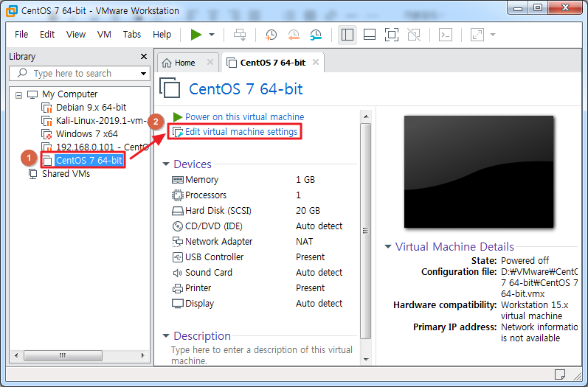Open the View menu

[x=76, y=35]
